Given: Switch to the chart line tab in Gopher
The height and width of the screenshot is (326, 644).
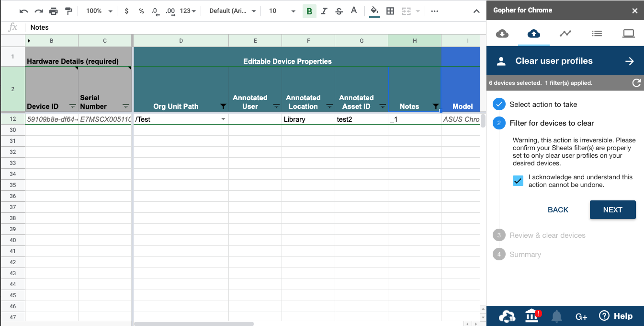Looking at the screenshot, I should (x=565, y=34).
